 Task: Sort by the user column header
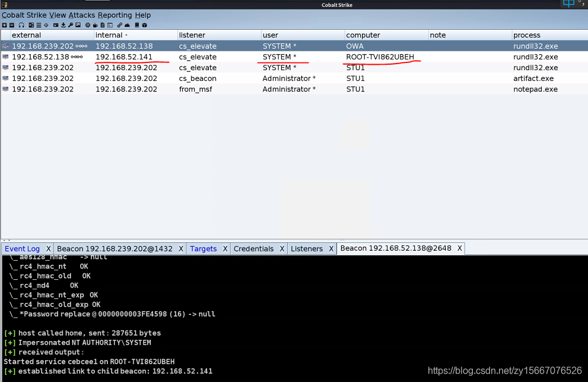[303, 35]
